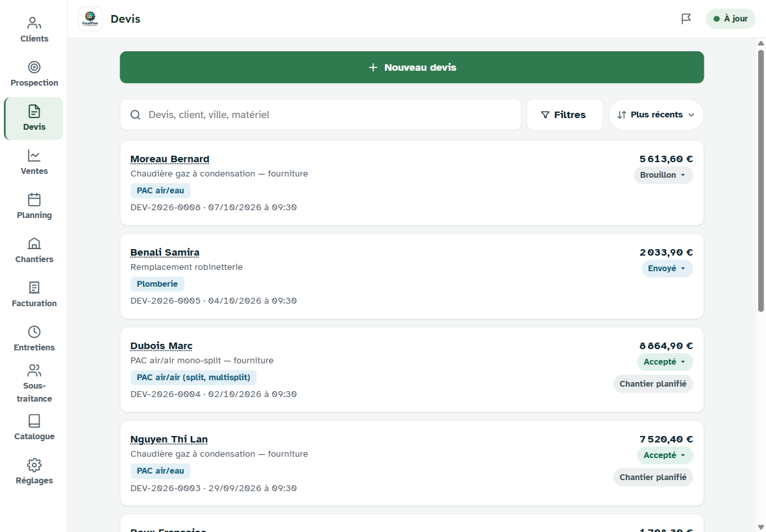766x532 pixels.
Task: Open Moreau Bernard client link
Action: [x=169, y=159]
